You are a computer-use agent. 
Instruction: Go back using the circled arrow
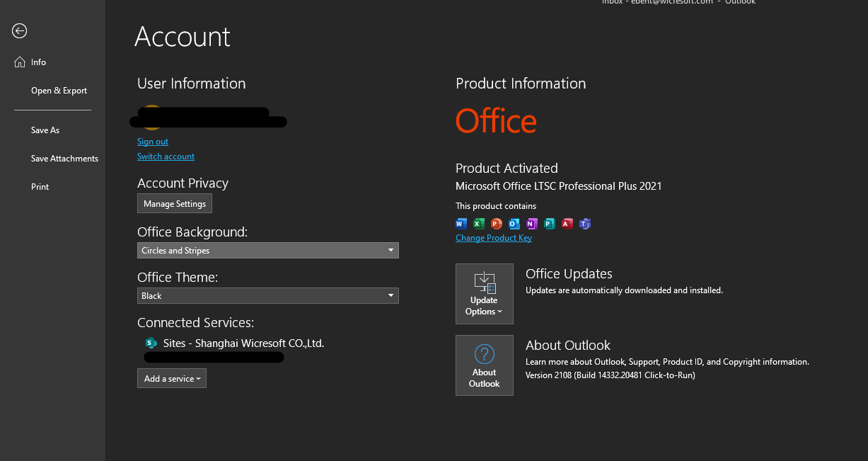20,30
